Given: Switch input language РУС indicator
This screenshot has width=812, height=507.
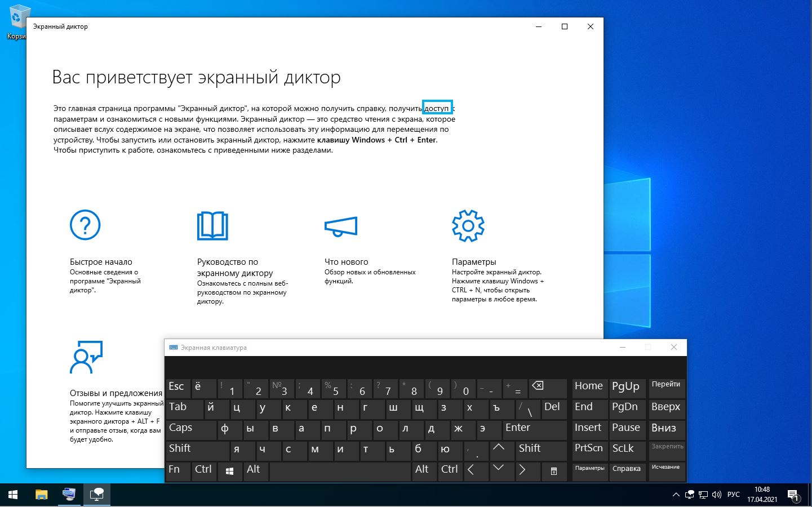Looking at the screenshot, I should coord(733,495).
